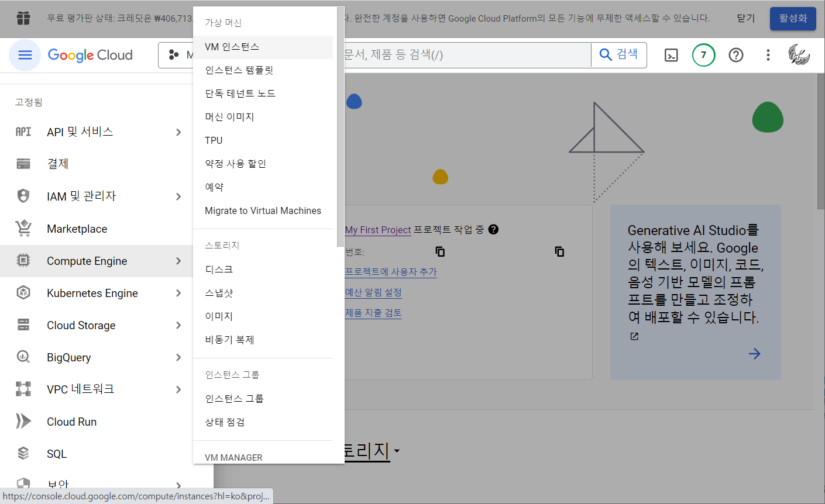Screen dimensions: 825x504
Task: Select 머신 이미지 menu item
Action: click(263, 117)
